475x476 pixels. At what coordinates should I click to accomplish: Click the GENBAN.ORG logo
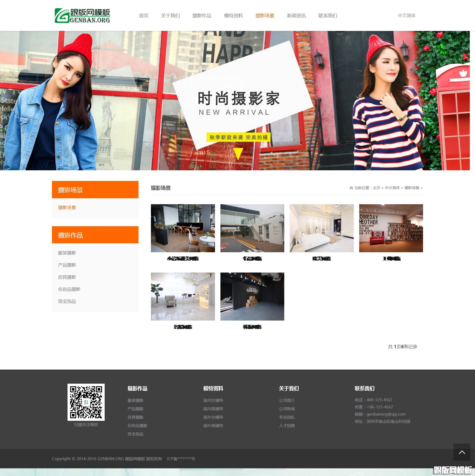(83, 15)
